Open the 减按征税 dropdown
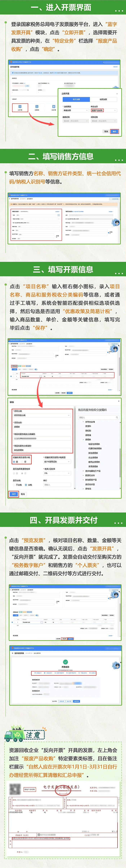126x868 pixels. coord(103,121)
